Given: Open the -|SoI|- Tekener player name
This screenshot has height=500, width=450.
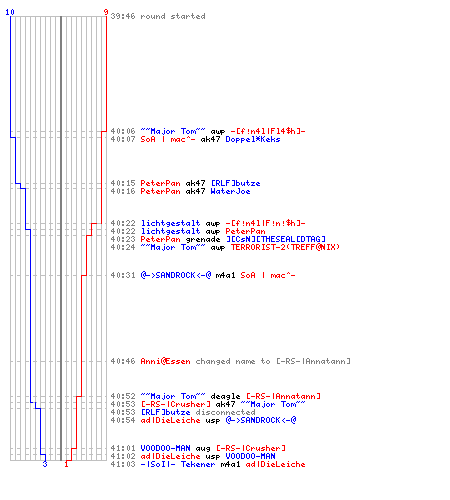Looking at the screenshot, I should 178,464.
